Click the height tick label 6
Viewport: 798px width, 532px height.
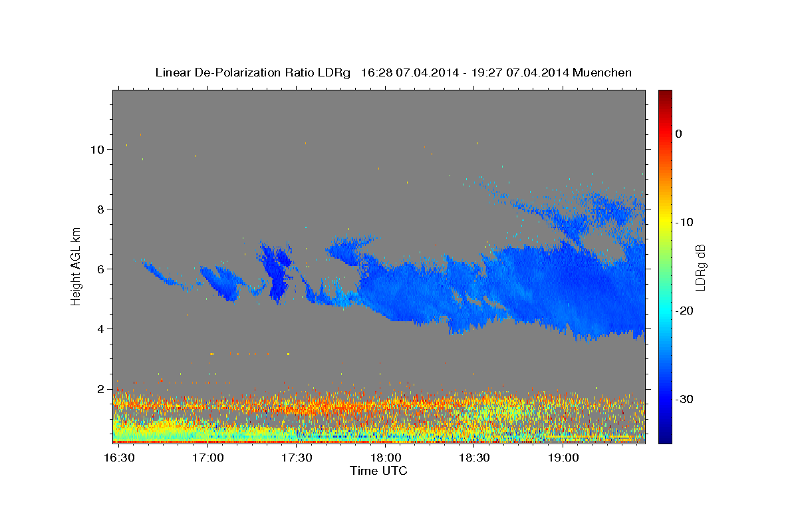(x=100, y=269)
